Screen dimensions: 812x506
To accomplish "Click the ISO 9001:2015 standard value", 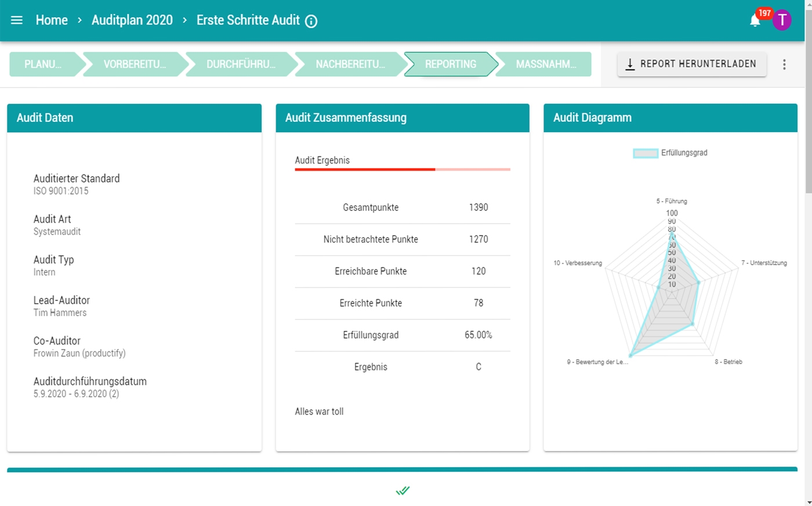I will pos(61,191).
